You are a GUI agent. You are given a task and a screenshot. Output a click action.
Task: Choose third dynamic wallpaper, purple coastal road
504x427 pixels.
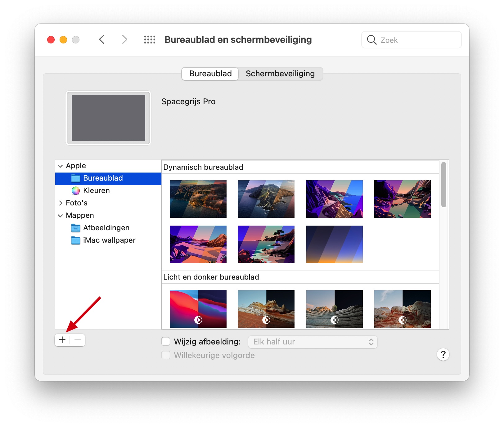[x=335, y=199]
